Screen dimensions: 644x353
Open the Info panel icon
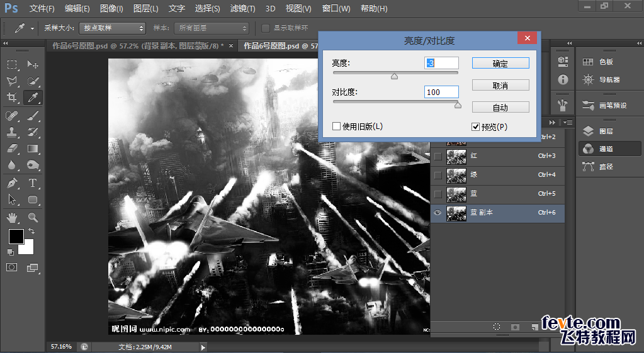(x=563, y=79)
